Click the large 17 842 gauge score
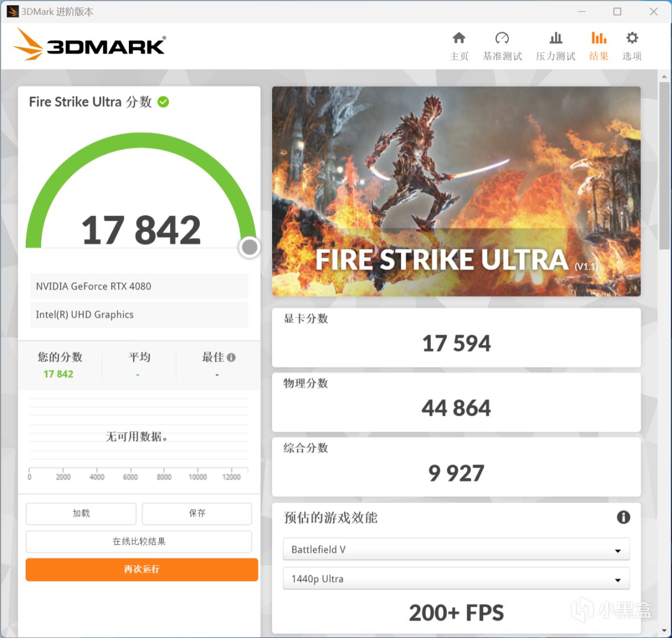The image size is (672, 638). (x=141, y=230)
